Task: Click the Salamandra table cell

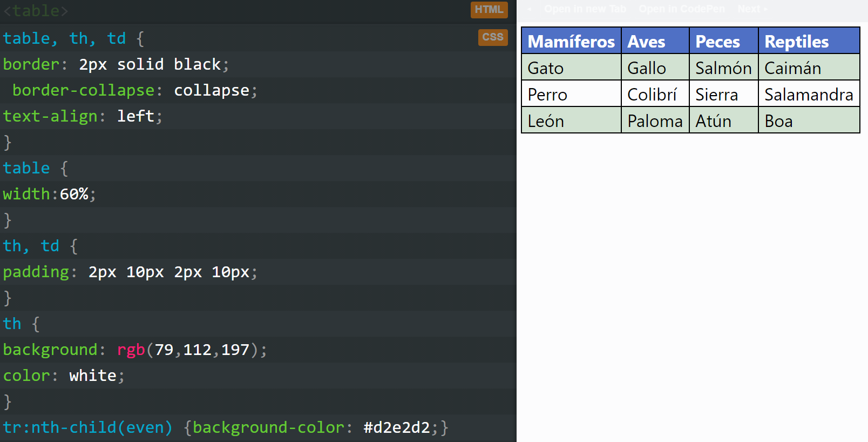Action: click(809, 95)
